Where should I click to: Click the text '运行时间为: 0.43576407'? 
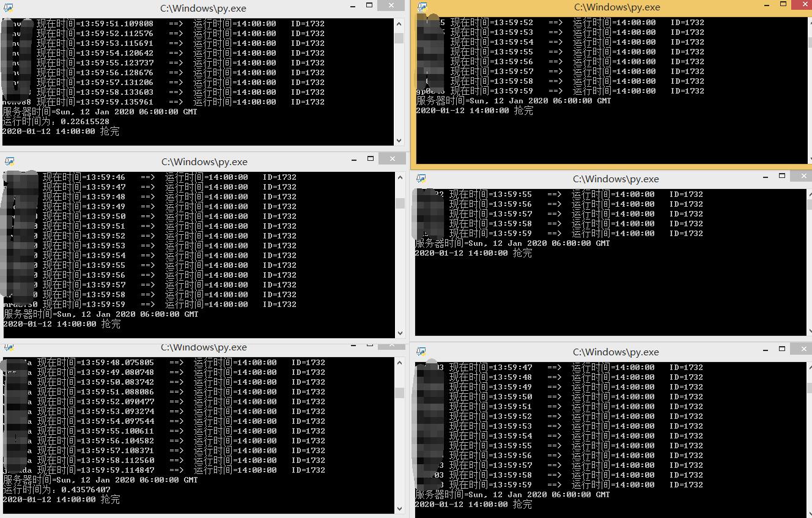[x=57, y=490]
